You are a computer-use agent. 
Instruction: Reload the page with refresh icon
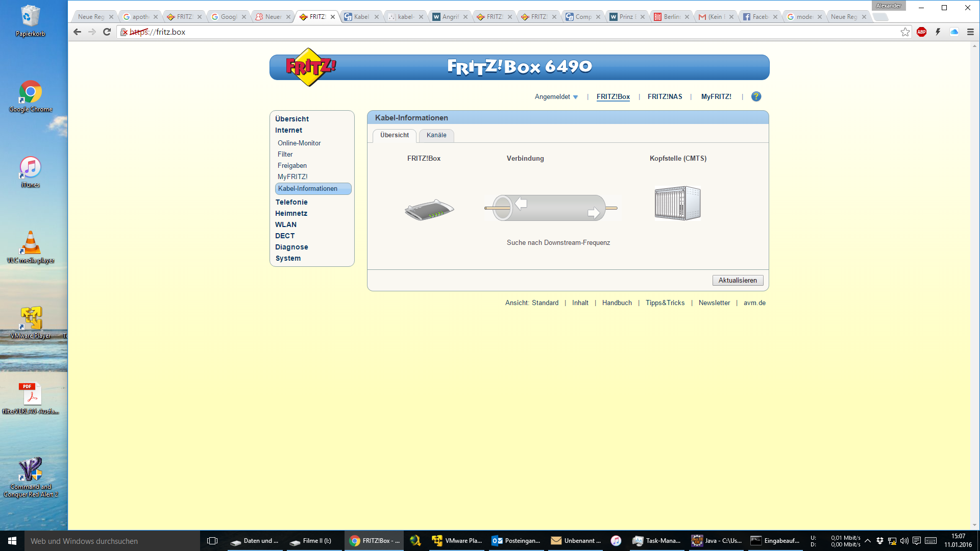click(107, 32)
